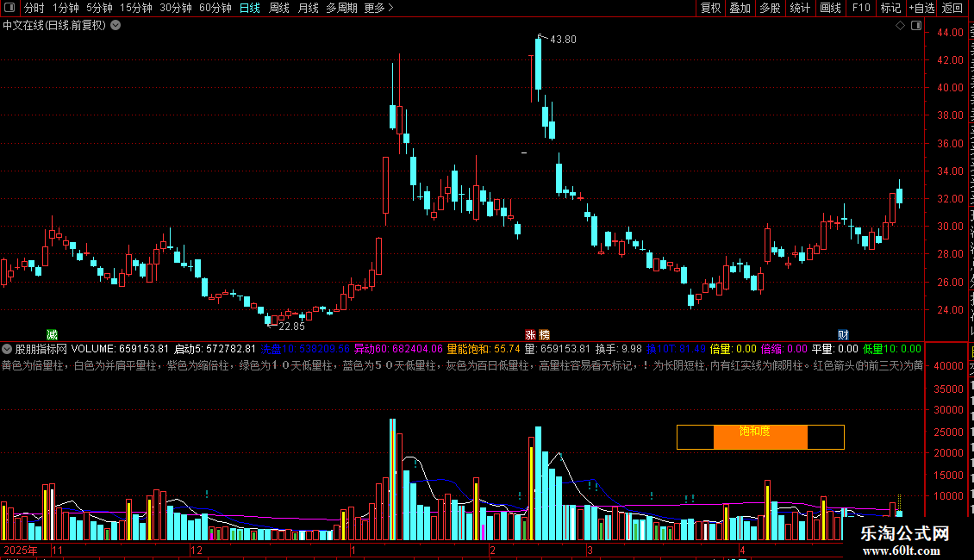974x560 pixels.
Task: Select the 60分钟 period tab
Action: (215, 8)
